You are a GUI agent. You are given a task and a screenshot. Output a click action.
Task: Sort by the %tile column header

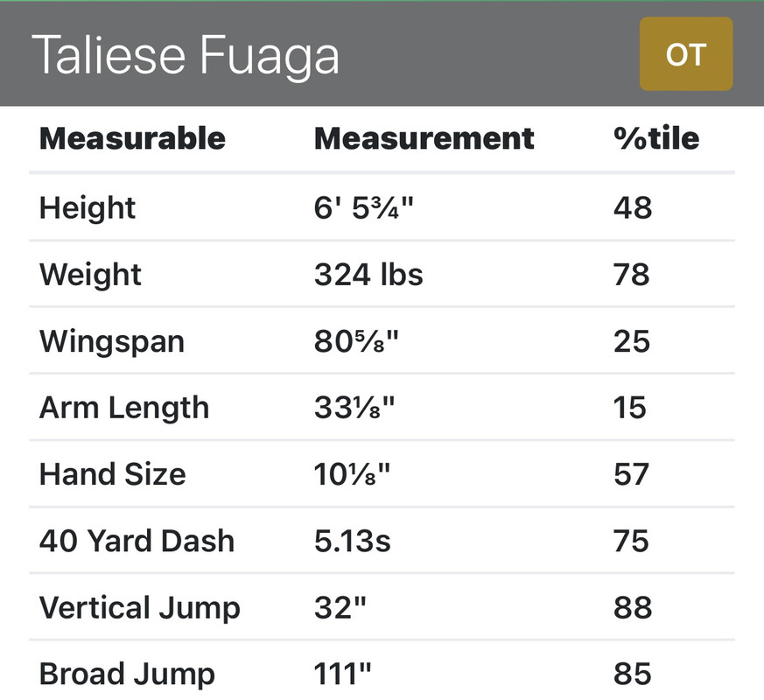pyautogui.click(x=656, y=139)
